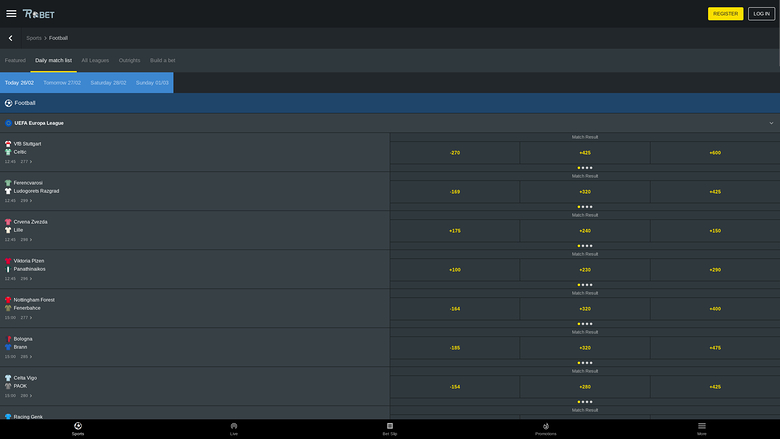Click Brann jersey icon
Image resolution: width=780 pixels, height=439 pixels.
(x=8, y=347)
